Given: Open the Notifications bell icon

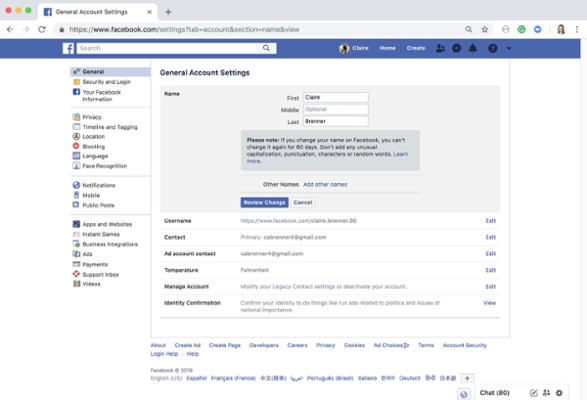Looking at the screenshot, I should 473,48.
